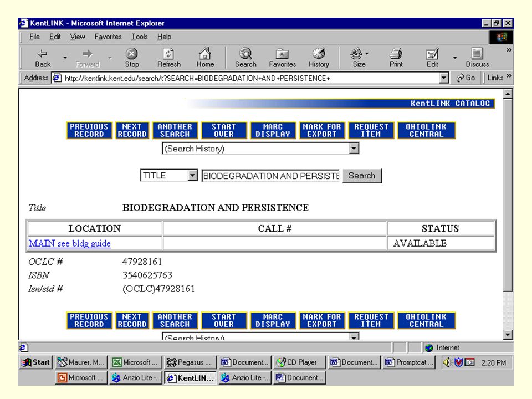Open the Search toolbar icon
This screenshot has width=532, height=399.
pyautogui.click(x=245, y=54)
